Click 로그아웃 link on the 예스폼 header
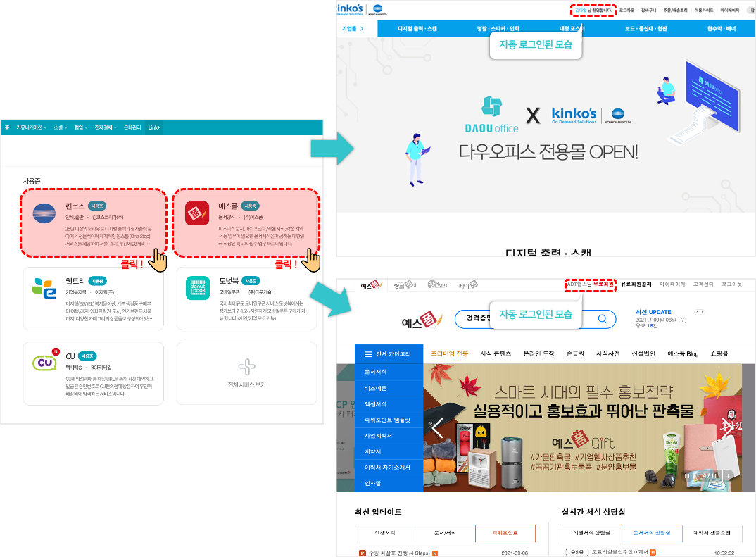This screenshot has height=557, width=756. [731, 284]
